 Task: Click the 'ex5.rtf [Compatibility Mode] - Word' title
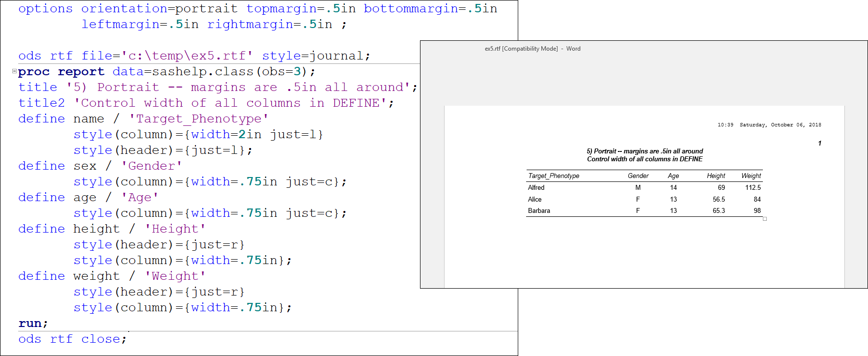(x=532, y=49)
